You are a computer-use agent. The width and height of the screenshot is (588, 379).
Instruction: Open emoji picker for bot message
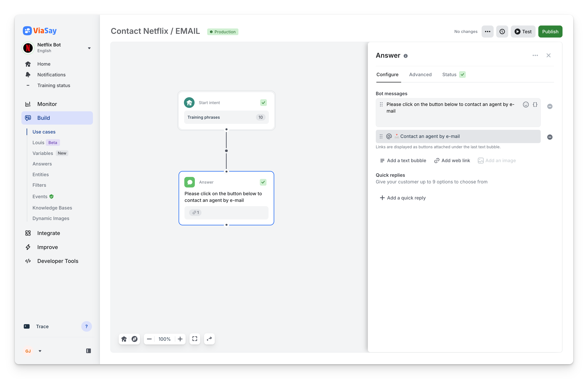(x=526, y=104)
